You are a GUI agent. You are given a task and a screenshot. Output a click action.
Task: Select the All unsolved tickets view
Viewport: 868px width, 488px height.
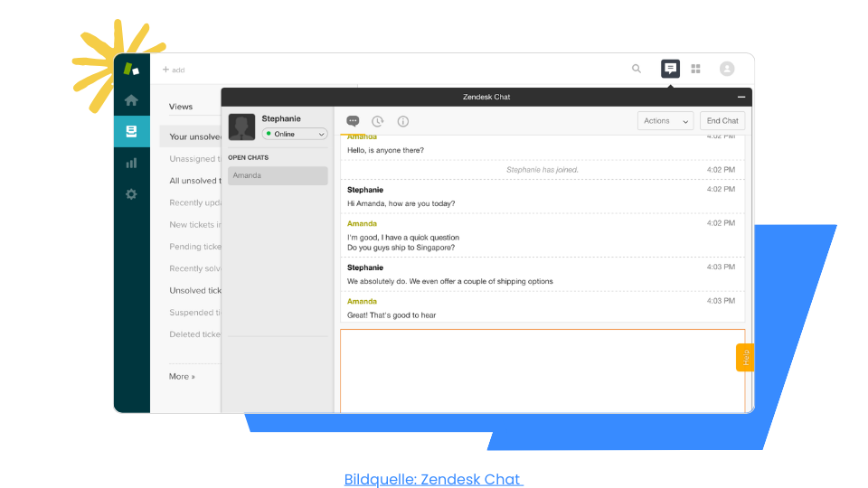[195, 181]
